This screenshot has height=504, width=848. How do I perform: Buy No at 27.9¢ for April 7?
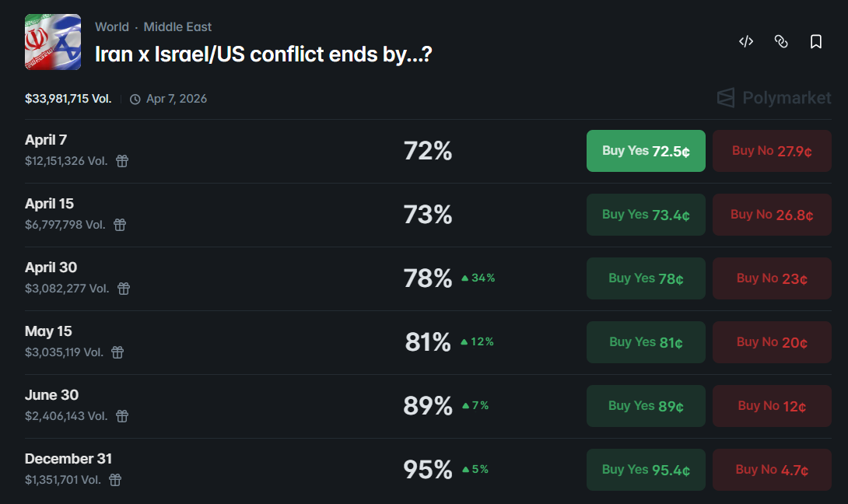tap(772, 151)
